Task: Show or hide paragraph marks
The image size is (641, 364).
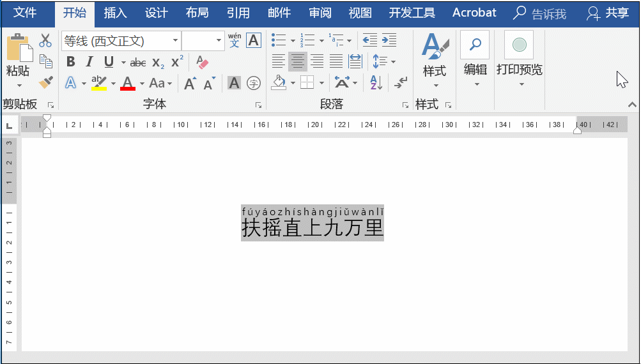Action: pyautogui.click(x=401, y=83)
